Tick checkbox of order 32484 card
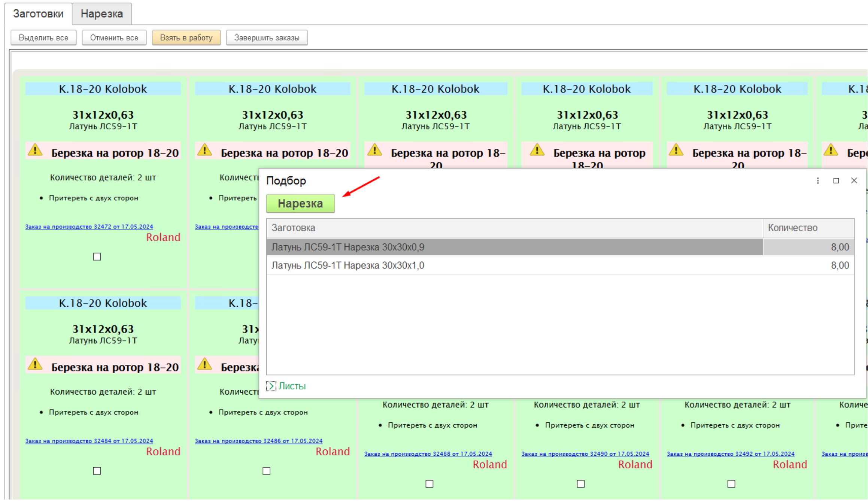This screenshot has height=501, width=868. [x=97, y=471]
